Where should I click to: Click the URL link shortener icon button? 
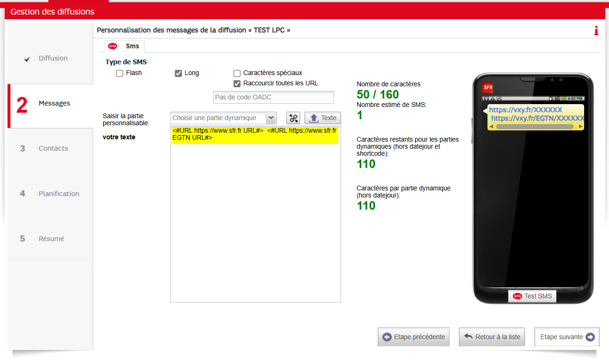(293, 118)
